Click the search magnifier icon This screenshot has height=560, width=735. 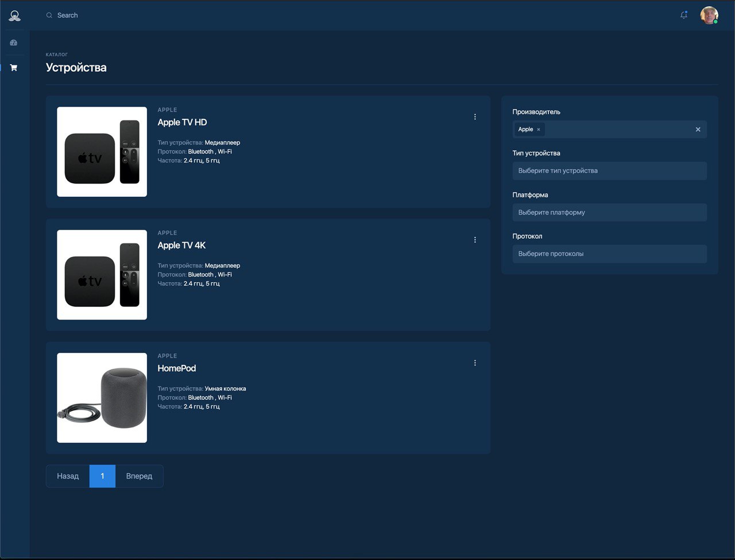pyautogui.click(x=49, y=15)
